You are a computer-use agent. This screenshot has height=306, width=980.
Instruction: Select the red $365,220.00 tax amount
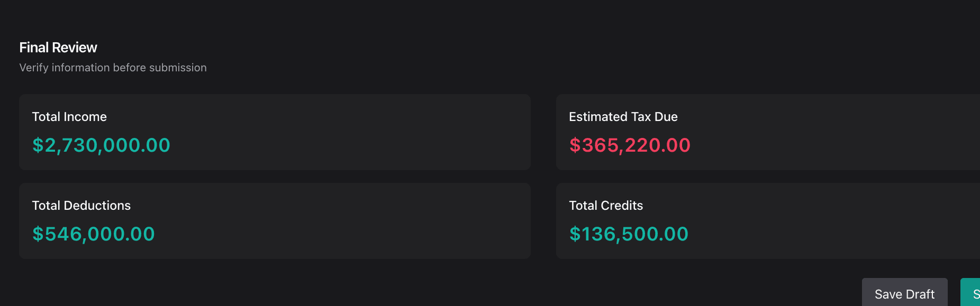tap(630, 145)
